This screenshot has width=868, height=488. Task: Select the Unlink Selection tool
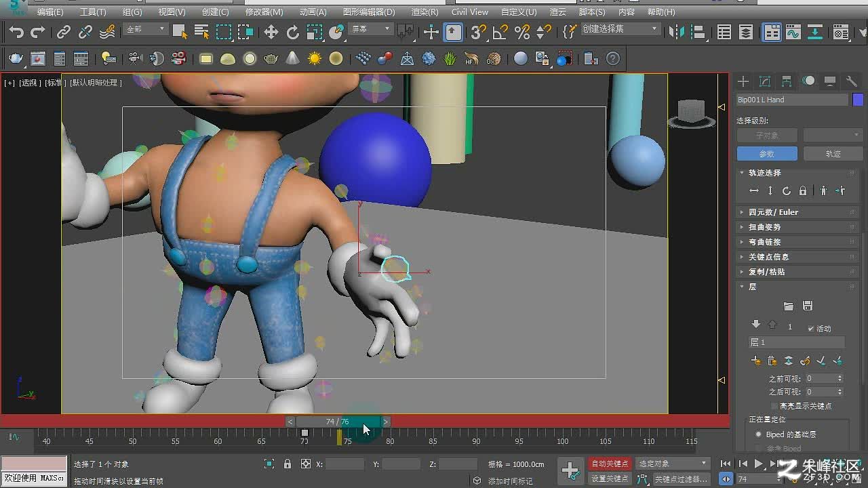[x=85, y=32]
